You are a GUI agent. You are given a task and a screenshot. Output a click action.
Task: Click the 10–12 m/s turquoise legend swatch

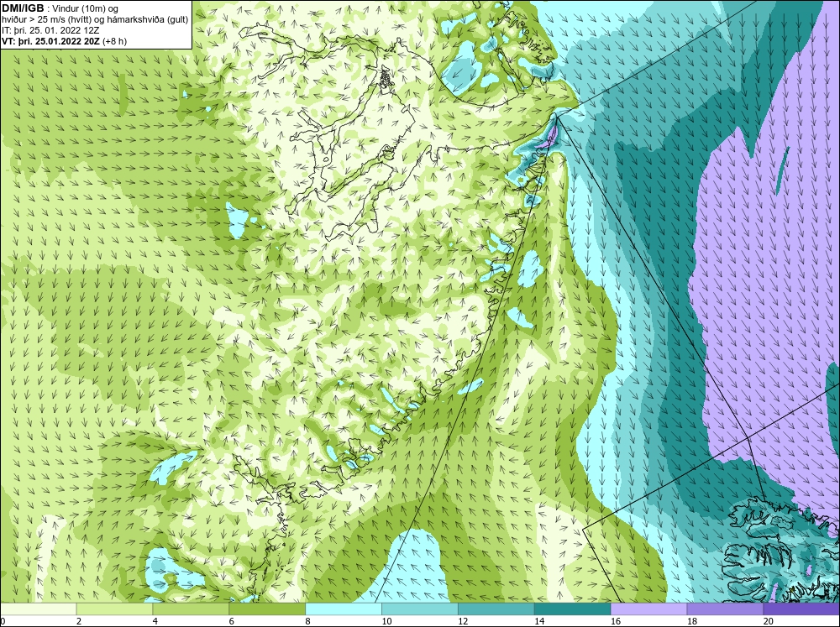419,609
